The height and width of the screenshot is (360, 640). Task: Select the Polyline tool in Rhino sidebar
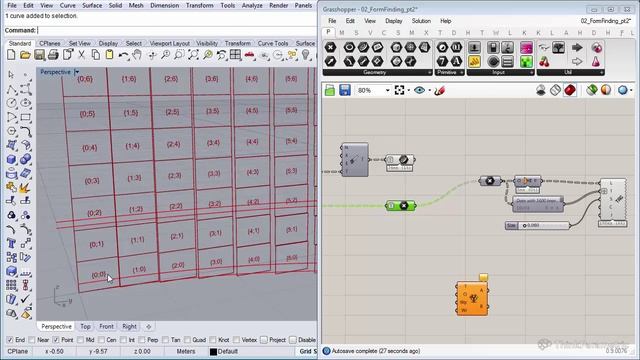11,89
